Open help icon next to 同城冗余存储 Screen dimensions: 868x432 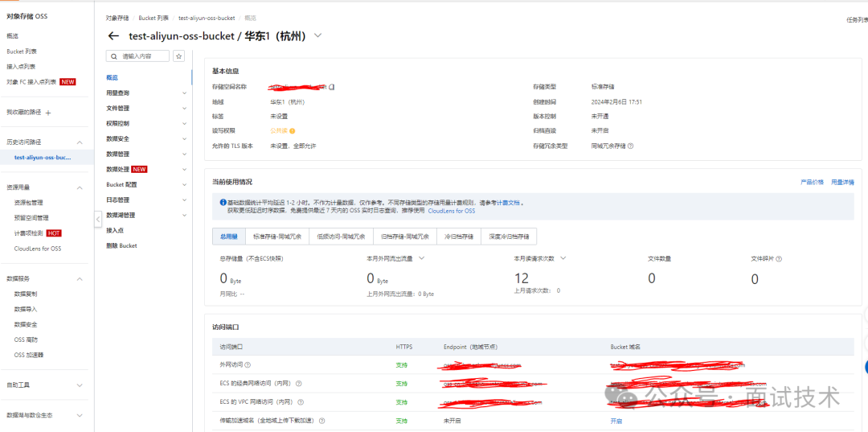[631, 146]
